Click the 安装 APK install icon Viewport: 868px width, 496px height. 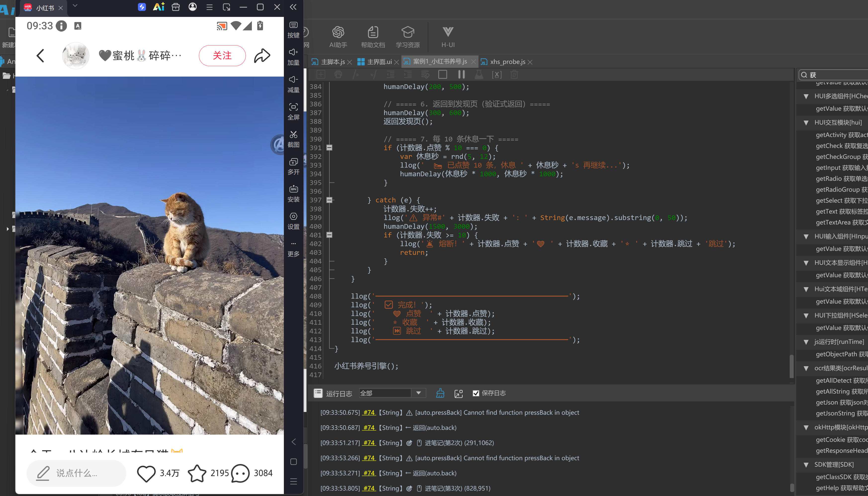coord(293,189)
